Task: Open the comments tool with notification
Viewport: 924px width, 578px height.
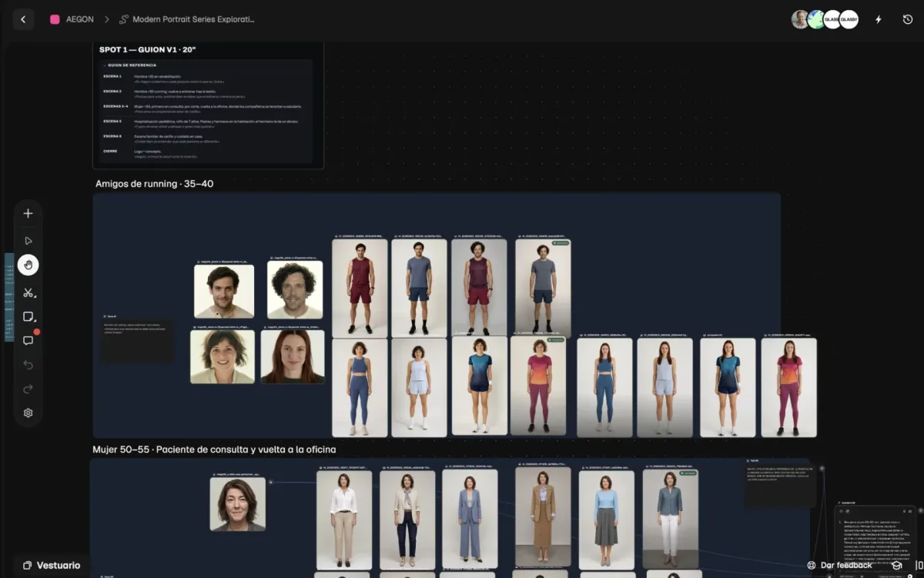Action: (28, 340)
